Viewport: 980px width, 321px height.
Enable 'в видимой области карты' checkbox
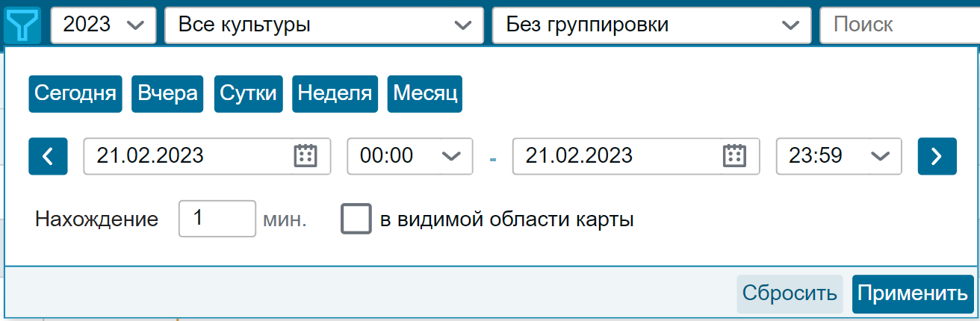click(x=356, y=219)
